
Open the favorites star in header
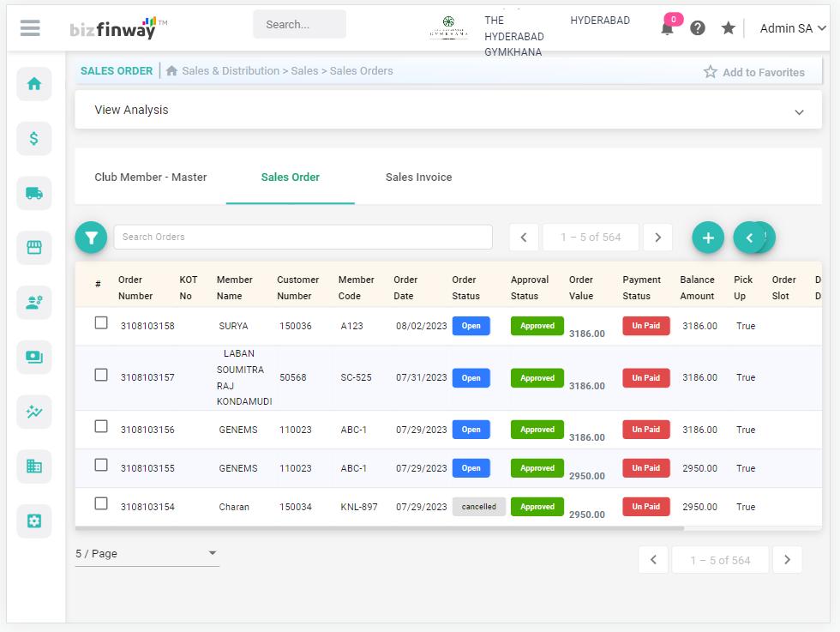point(728,28)
